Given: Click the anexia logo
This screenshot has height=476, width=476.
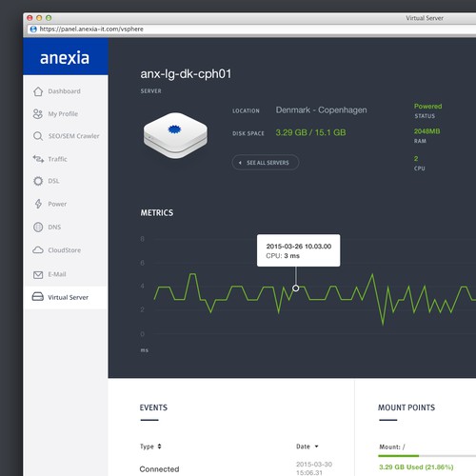Looking at the screenshot, I should pyautogui.click(x=65, y=58).
